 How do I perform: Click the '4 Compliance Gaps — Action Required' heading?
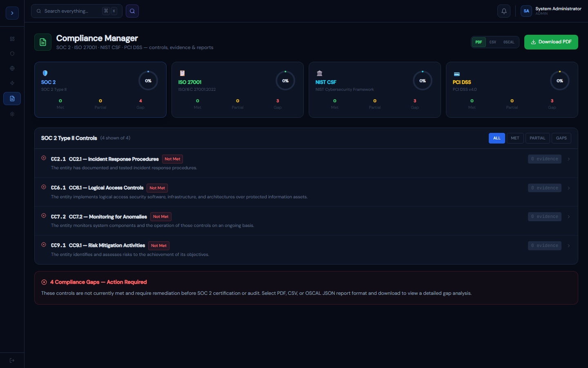coord(98,282)
